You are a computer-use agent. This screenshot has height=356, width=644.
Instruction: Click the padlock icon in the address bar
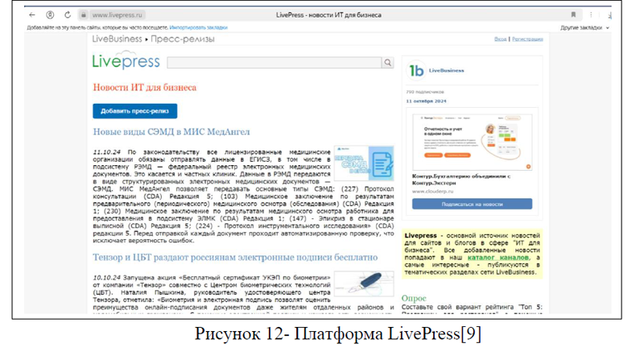[84, 14]
